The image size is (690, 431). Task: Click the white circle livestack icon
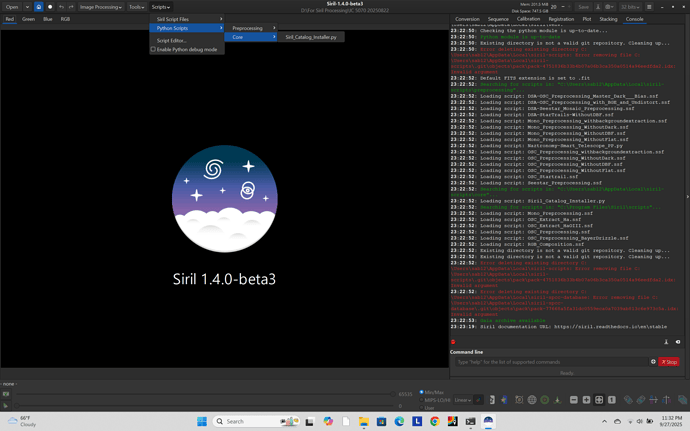point(50,7)
